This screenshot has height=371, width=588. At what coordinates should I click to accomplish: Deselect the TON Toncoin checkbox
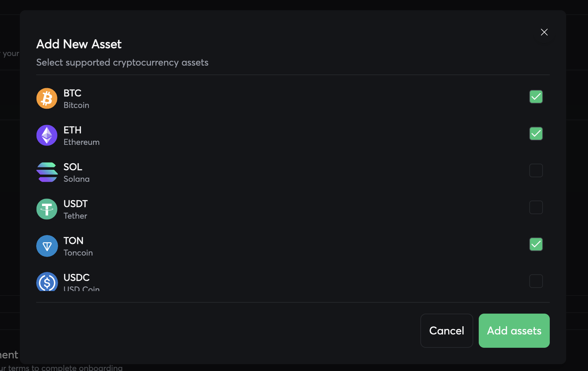[x=536, y=244]
